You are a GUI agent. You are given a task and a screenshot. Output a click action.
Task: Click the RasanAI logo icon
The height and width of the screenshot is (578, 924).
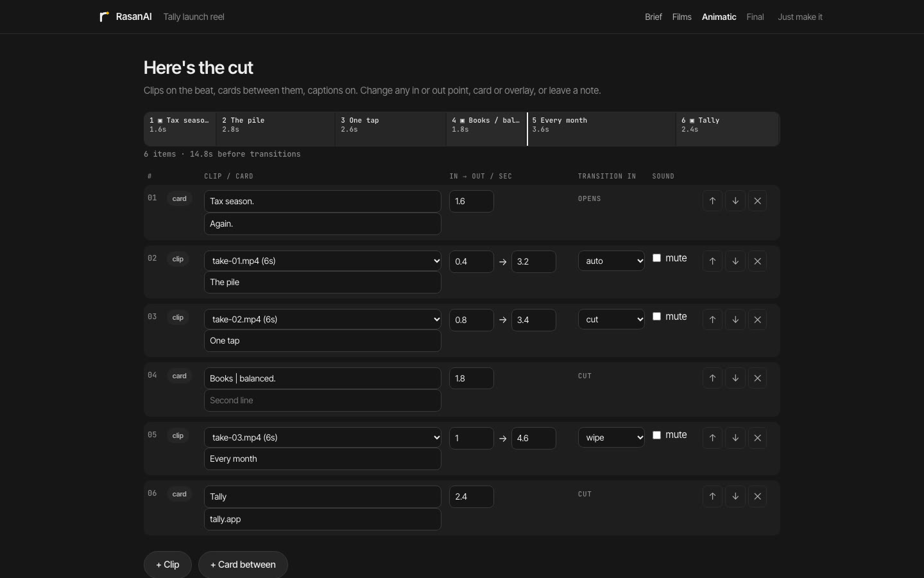(105, 17)
